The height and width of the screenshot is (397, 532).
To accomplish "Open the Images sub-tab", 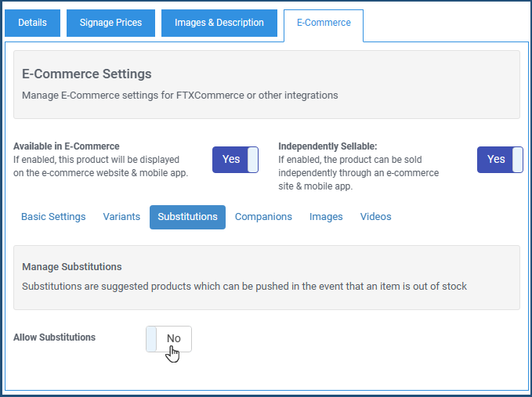I will (x=326, y=217).
